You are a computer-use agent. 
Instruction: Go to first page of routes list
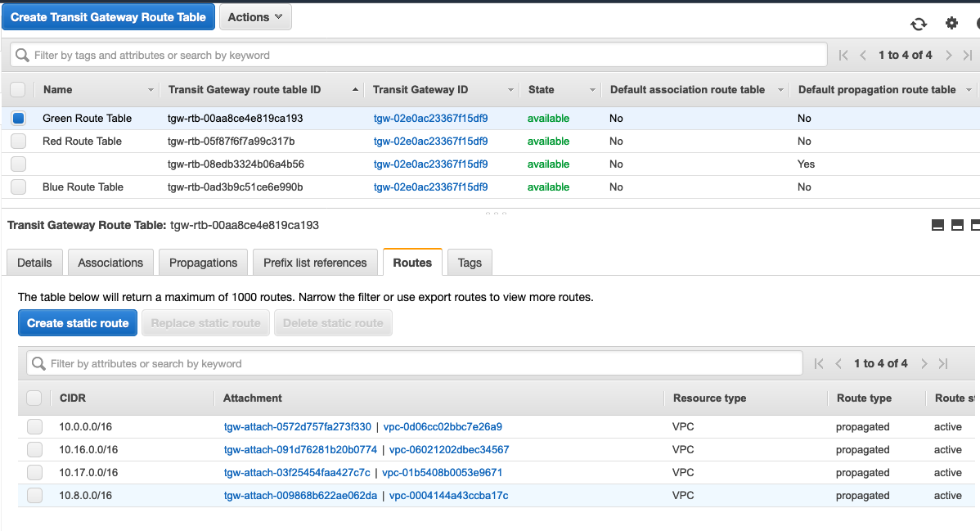[819, 363]
